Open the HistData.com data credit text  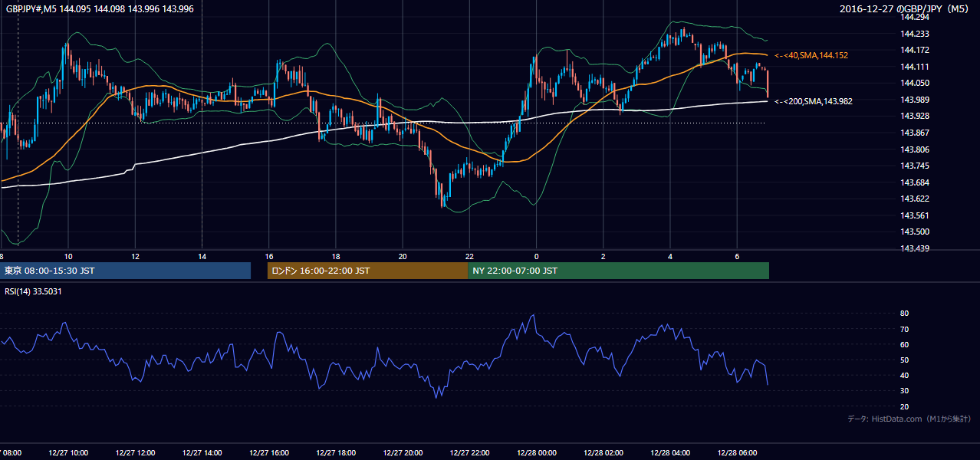909,419
